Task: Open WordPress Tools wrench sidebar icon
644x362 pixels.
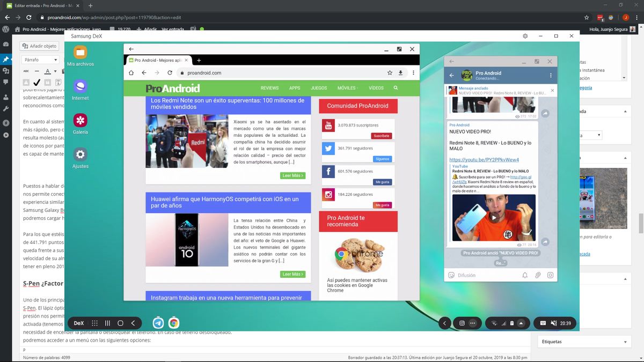Action: point(5,109)
